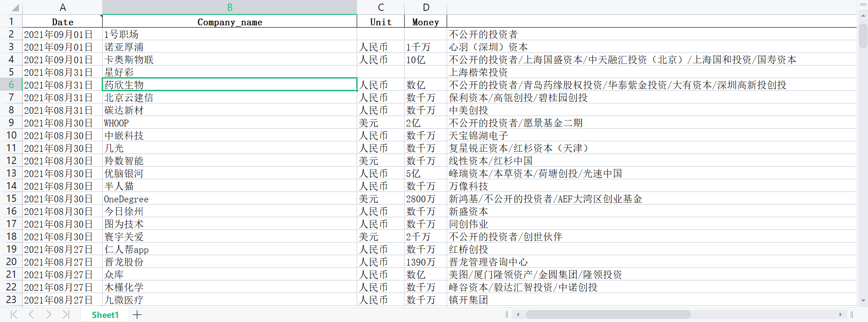
Task: Click horizontal scrollbar left arrow
Action: coord(518,315)
